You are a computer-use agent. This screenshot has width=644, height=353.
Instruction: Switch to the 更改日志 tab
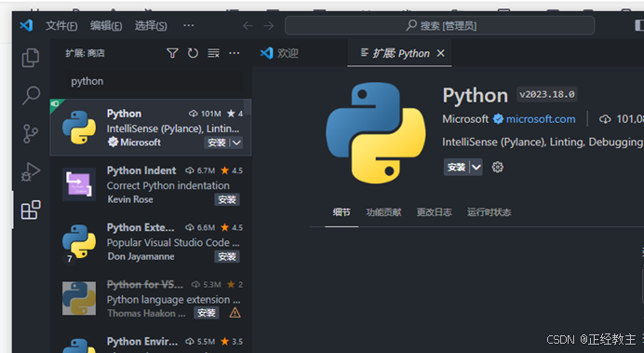point(434,212)
